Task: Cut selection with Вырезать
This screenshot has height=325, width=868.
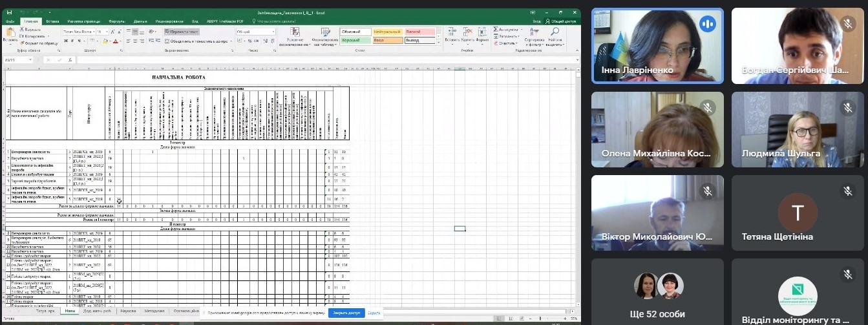Action: point(30,29)
